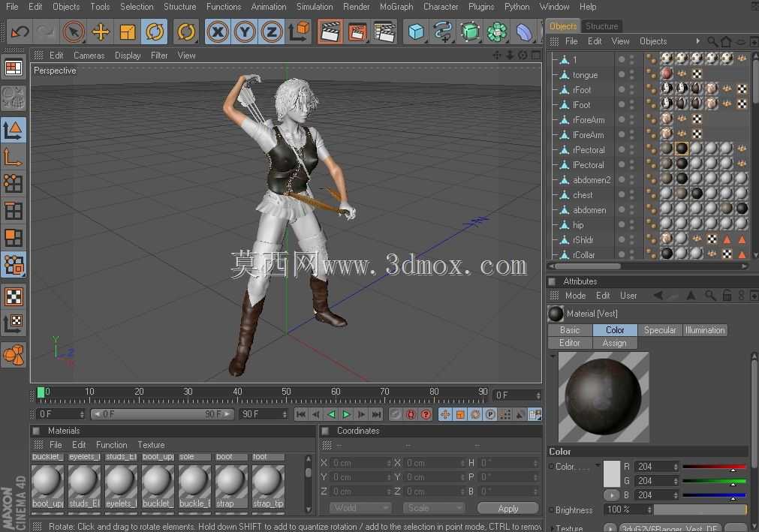Select Polygons mode in left sidebar
The width and height of the screenshot is (759, 532).
14,238
